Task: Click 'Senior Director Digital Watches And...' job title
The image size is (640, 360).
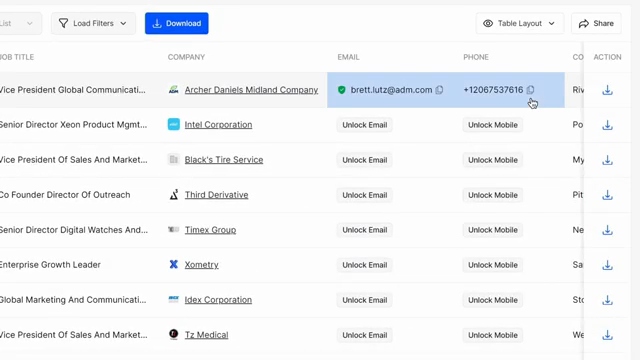Action: tap(74, 230)
